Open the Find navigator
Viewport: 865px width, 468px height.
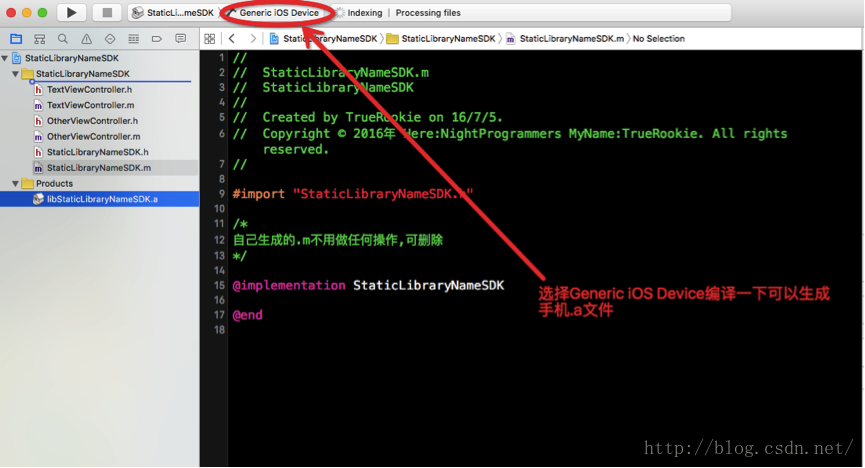tap(63, 39)
